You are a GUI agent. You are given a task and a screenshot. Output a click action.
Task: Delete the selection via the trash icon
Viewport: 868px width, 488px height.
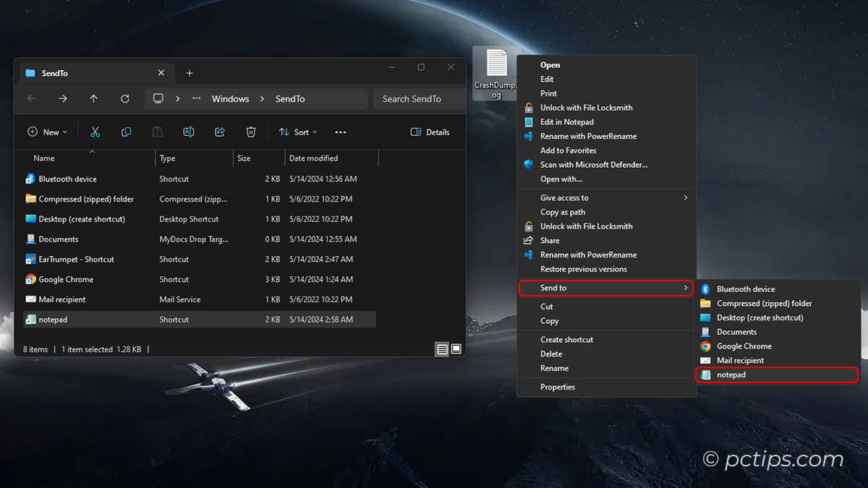[250, 132]
